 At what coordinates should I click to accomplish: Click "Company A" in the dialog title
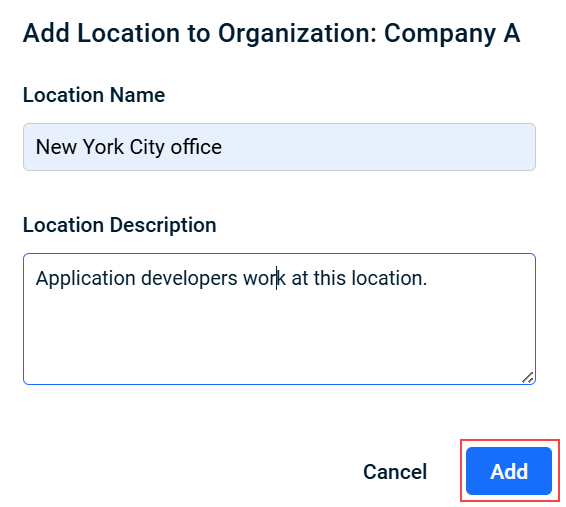[452, 34]
